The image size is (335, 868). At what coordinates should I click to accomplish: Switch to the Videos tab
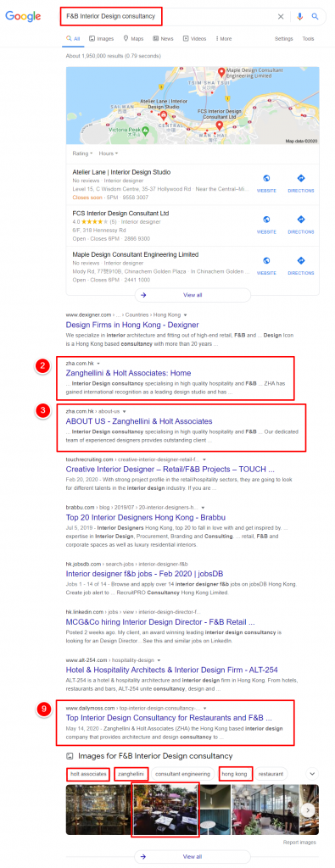(x=194, y=39)
